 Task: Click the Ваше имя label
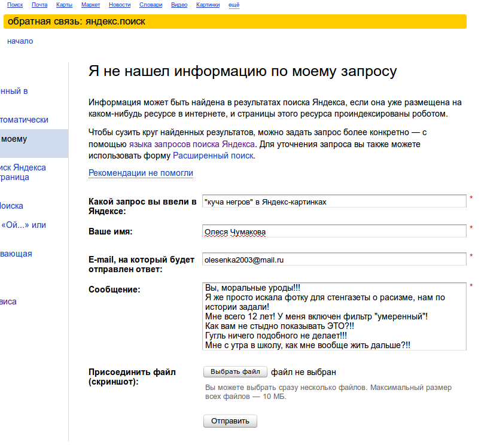tap(111, 231)
